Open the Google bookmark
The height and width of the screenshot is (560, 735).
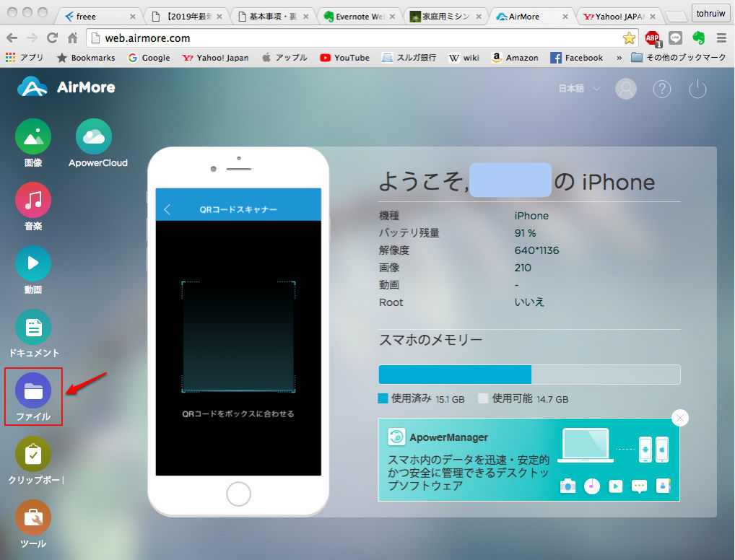pyautogui.click(x=149, y=57)
